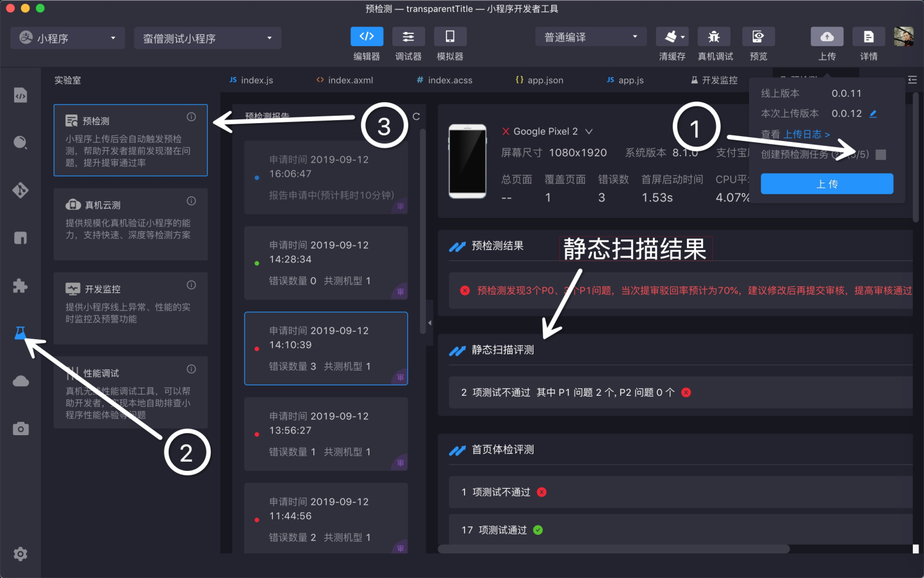The image size is (924, 578).
Task: Open the search sidebar icon
Action: (x=20, y=143)
